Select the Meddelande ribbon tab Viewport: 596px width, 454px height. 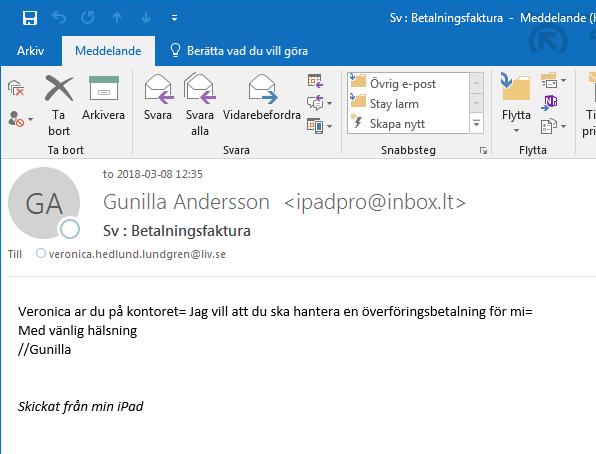[x=108, y=51]
